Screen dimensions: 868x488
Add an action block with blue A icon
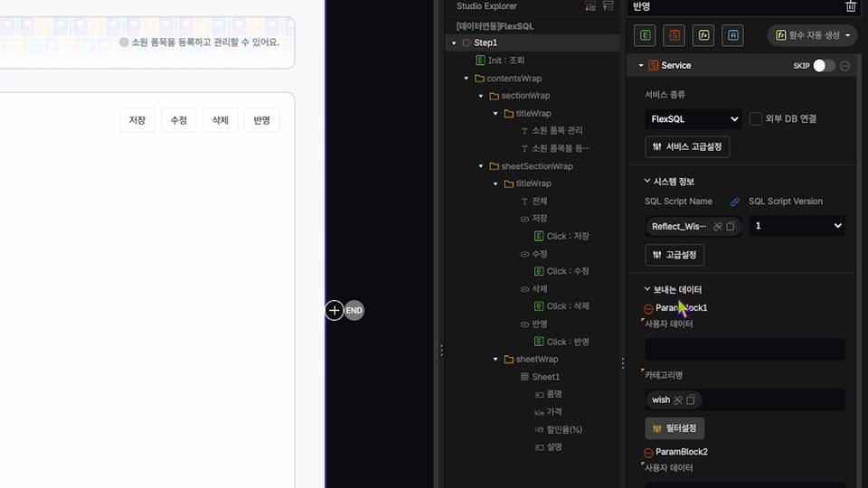point(733,35)
